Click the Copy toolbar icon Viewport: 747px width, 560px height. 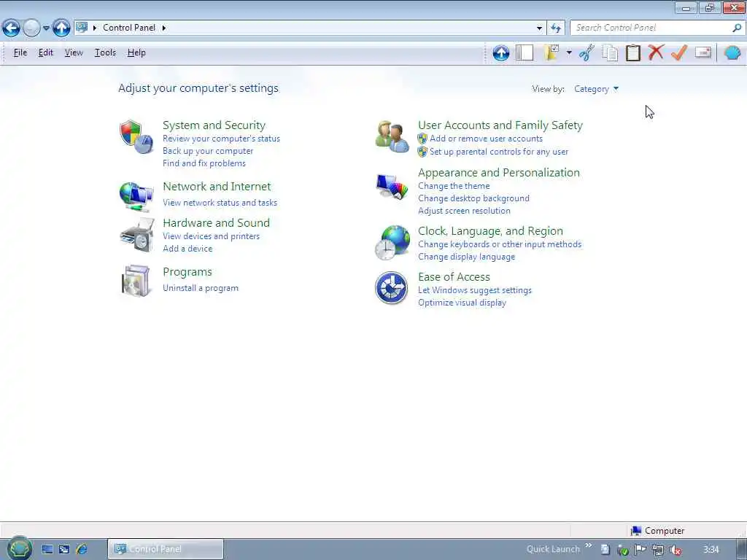pos(610,52)
